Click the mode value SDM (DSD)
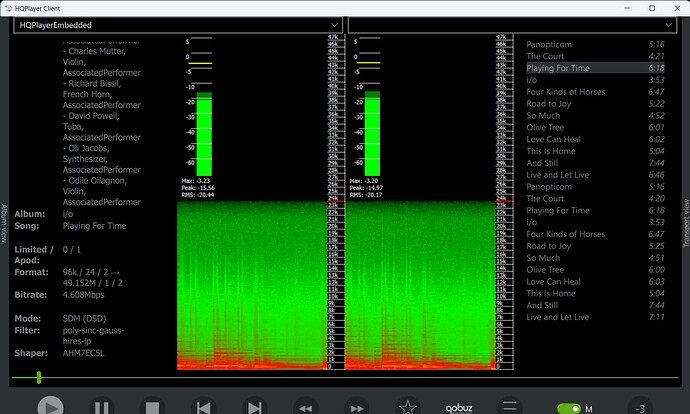 (84, 318)
